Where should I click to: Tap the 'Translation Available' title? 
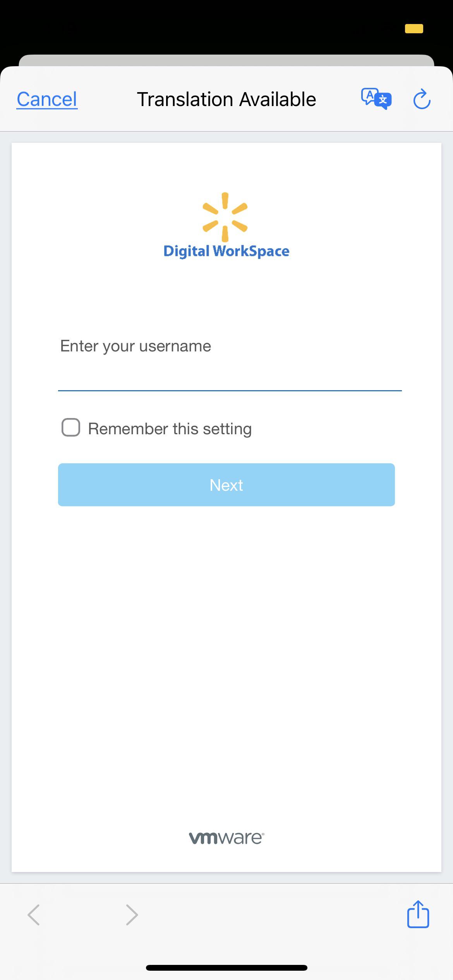pyautogui.click(x=226, y=99)
